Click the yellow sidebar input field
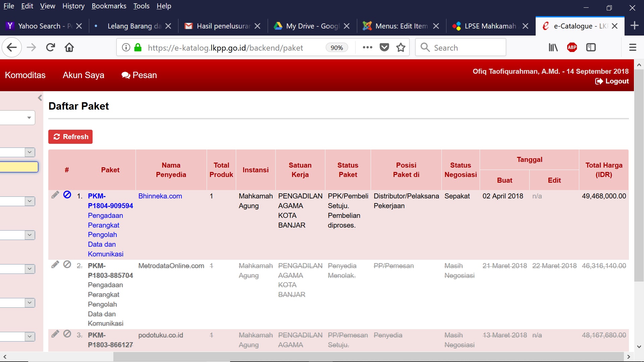Screen dimensions: 644x362 tap(19, 167)
